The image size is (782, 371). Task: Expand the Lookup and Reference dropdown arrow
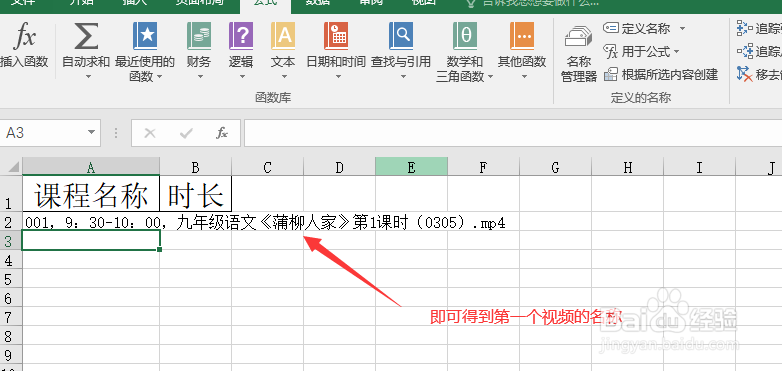coord(403,77)
